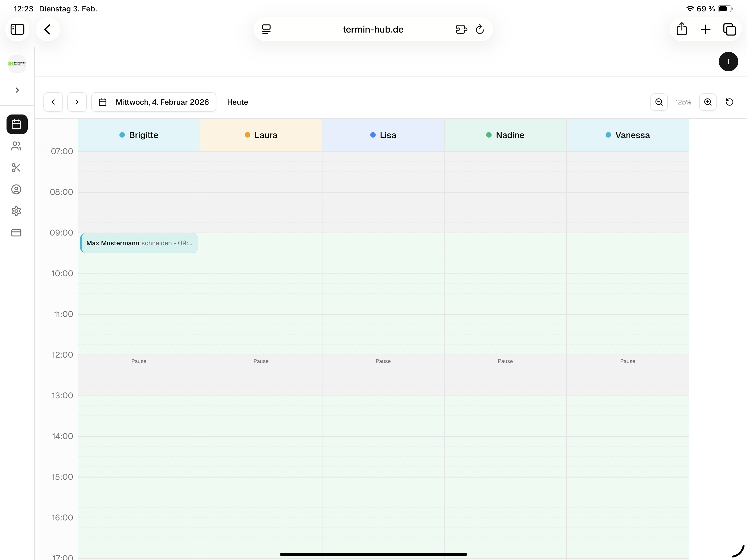The image size is (747, 560).
Task: Open the payment card icon
Action: pyautogui.click(x=16, y=233)
